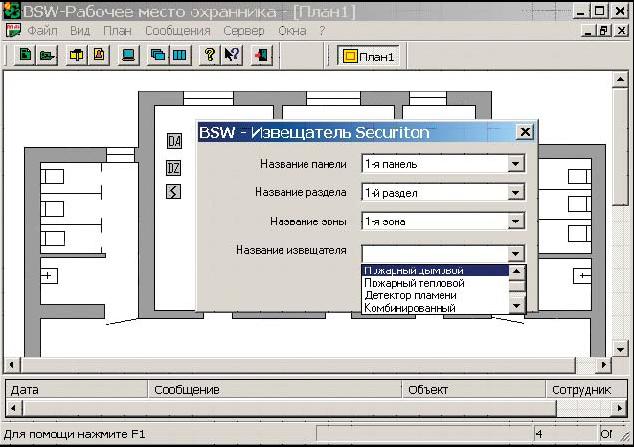The image size is (634, 447).
Task: Activate the context help pointer icon
Action: tap(232, 55)
